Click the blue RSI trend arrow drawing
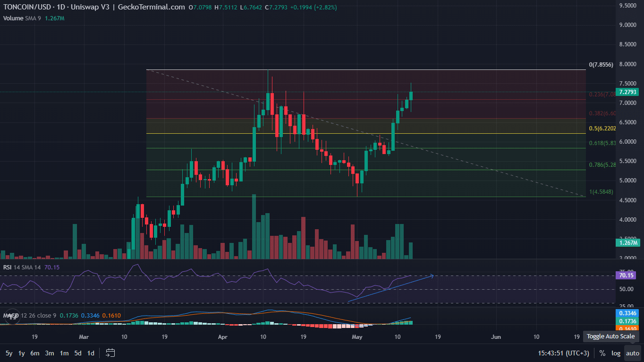The width and height of the screenshot is (644, 362). [390, 288]
